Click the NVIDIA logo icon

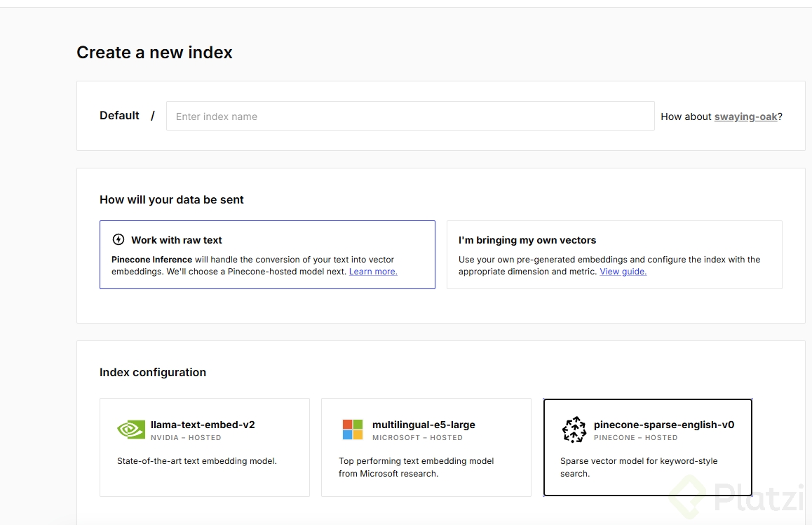(131, 430)
